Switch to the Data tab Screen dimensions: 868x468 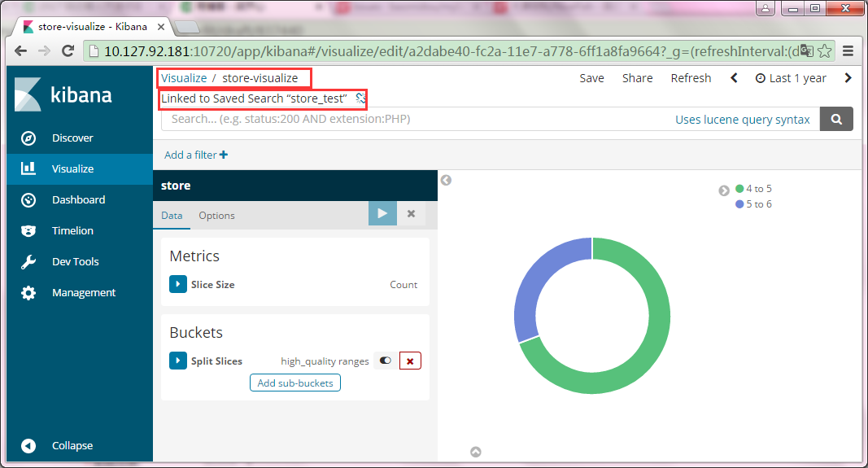172,216
